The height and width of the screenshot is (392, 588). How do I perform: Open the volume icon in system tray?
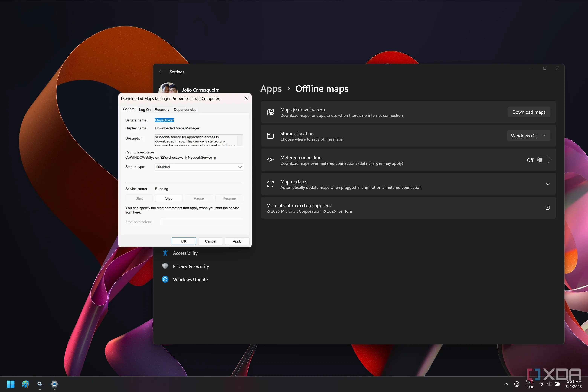click(x=549, y=384)
